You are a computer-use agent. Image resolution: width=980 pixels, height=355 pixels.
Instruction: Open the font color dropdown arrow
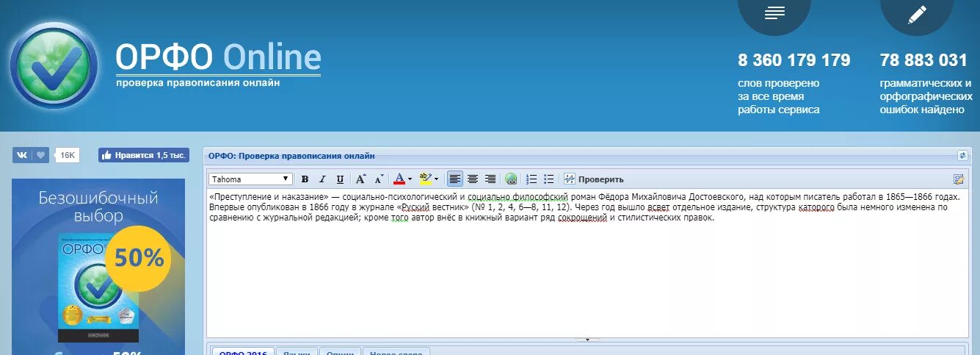pos(410,179)
